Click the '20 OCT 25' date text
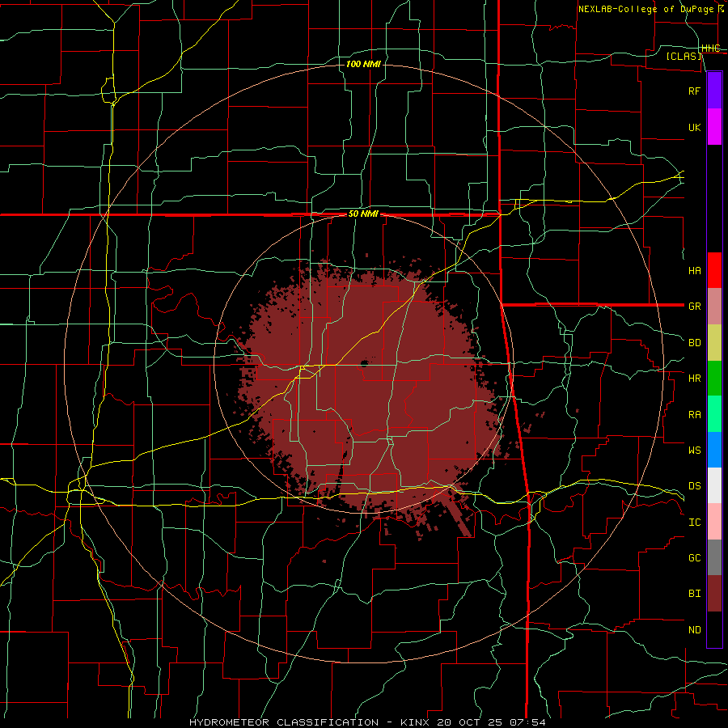The width and height of the screenshot is (728, 728). pos(469,722)
